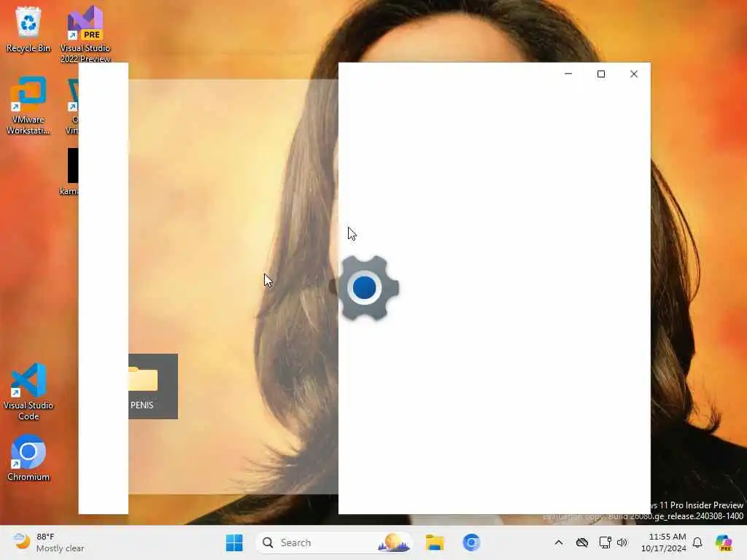747x560 pixels.
Task: Focus the taskbar Search box
Action: pos(333,542)
